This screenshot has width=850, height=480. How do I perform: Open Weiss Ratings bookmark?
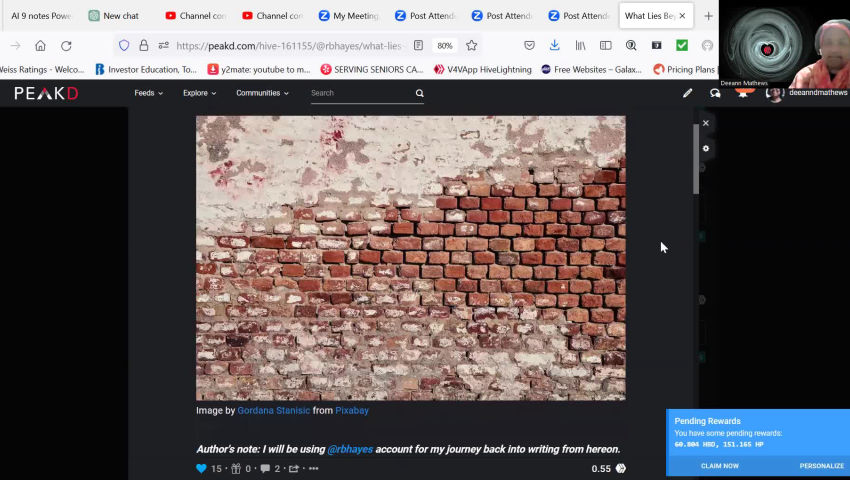[42, 69]
